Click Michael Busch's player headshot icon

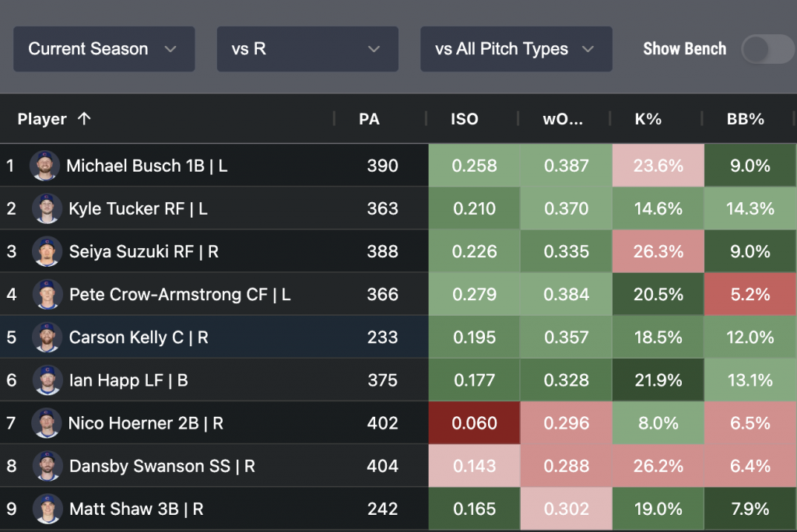point(44,166)
